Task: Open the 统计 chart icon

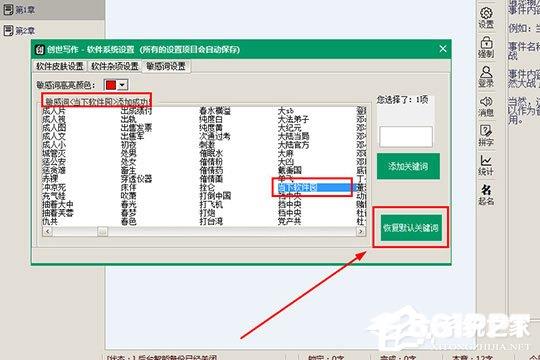Action: click(486, 165)
